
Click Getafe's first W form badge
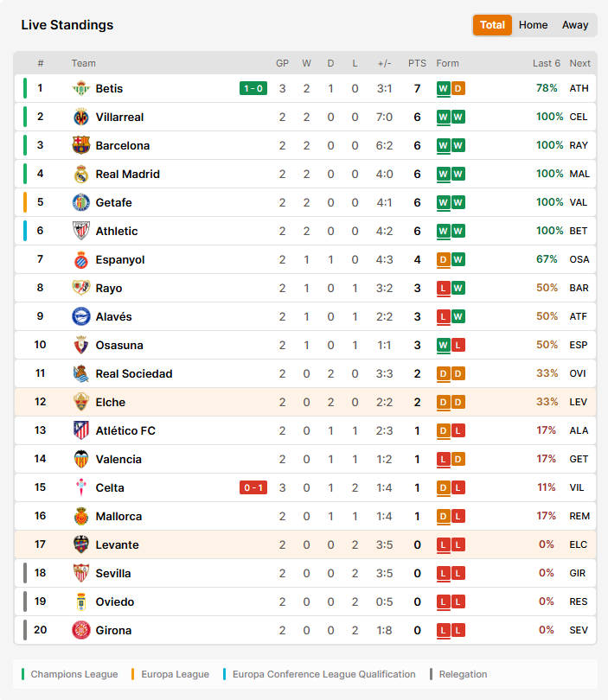click(443, 203)
